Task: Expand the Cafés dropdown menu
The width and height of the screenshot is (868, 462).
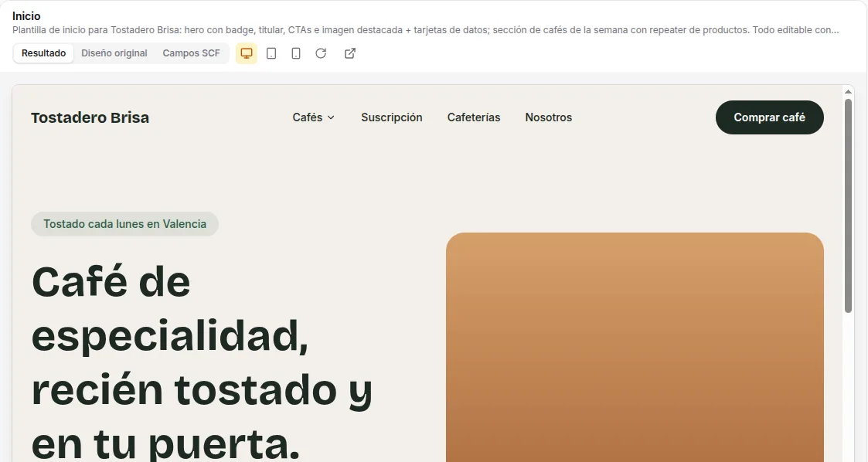Action: pyautogui.click(x=313, y=117)
